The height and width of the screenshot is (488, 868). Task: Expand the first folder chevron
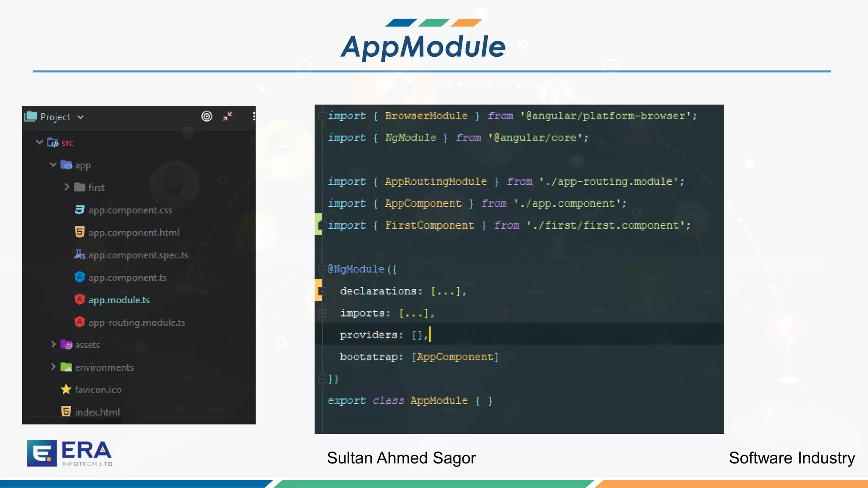pos(67,187)
